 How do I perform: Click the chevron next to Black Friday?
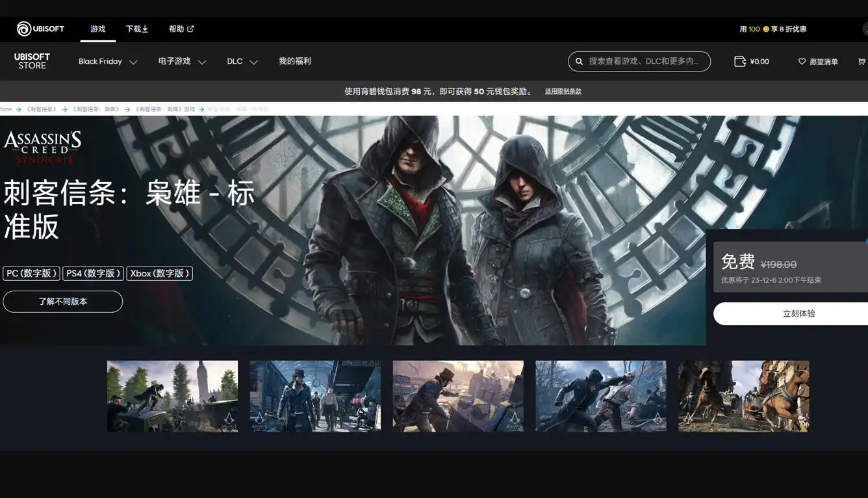coord(133,62)
